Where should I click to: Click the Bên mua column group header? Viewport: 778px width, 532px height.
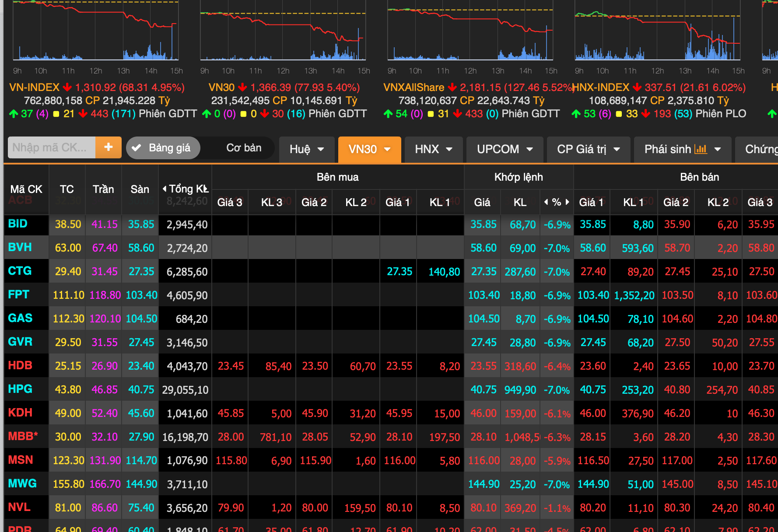pyautogui.click(x=337, y=177)
